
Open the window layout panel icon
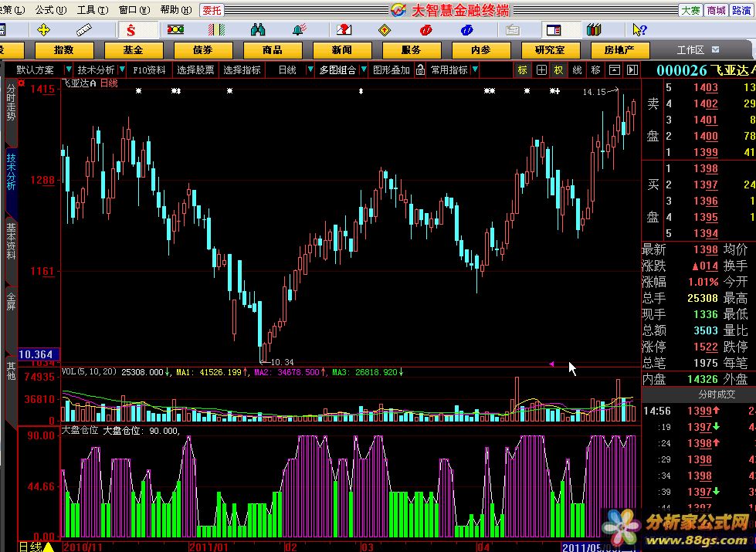[554, 30]
